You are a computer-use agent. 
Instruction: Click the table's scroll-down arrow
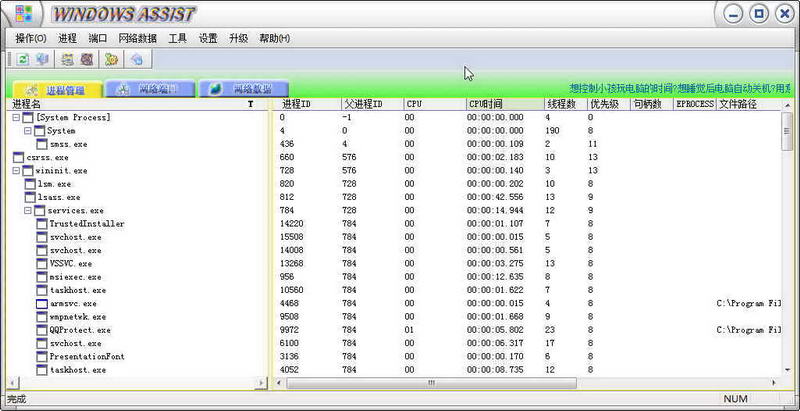point(787,371)
